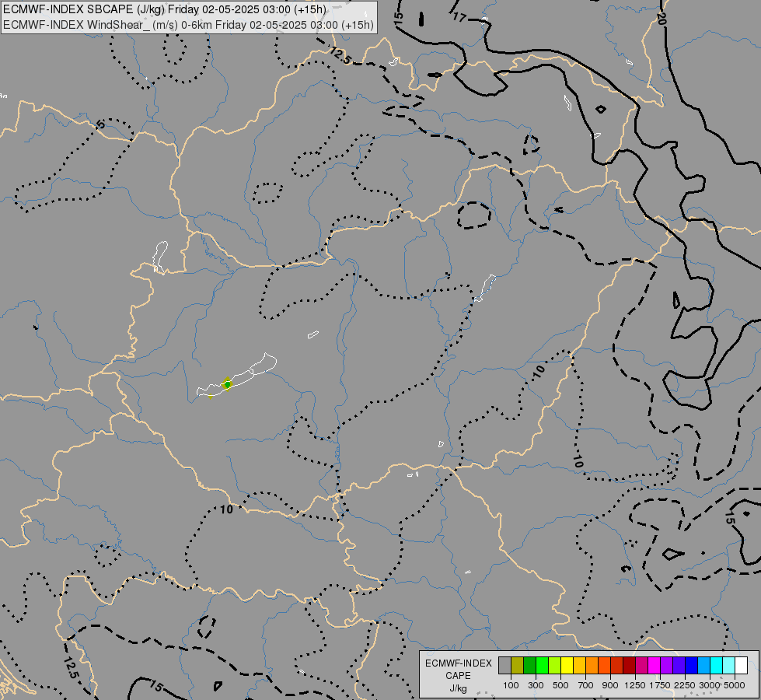Select the dark red legend swatch
Screen dimensions: 761x700
[629, 666]
